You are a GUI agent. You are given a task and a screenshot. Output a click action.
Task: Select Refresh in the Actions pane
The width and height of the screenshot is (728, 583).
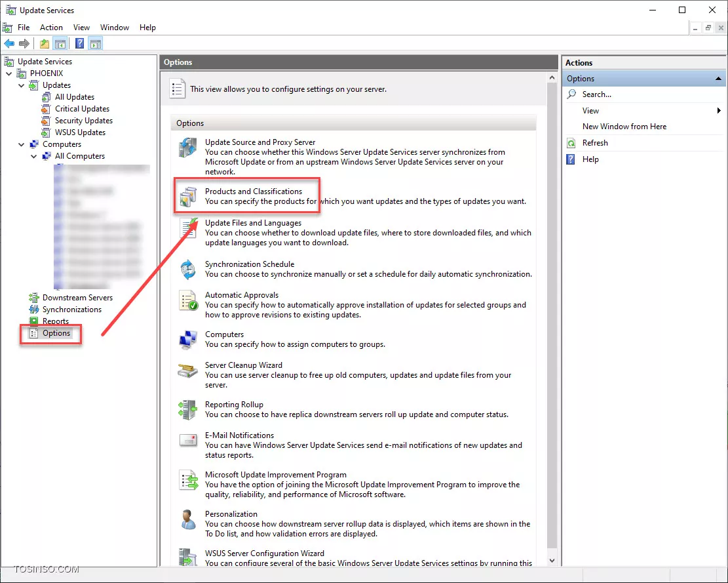point(595,143)
